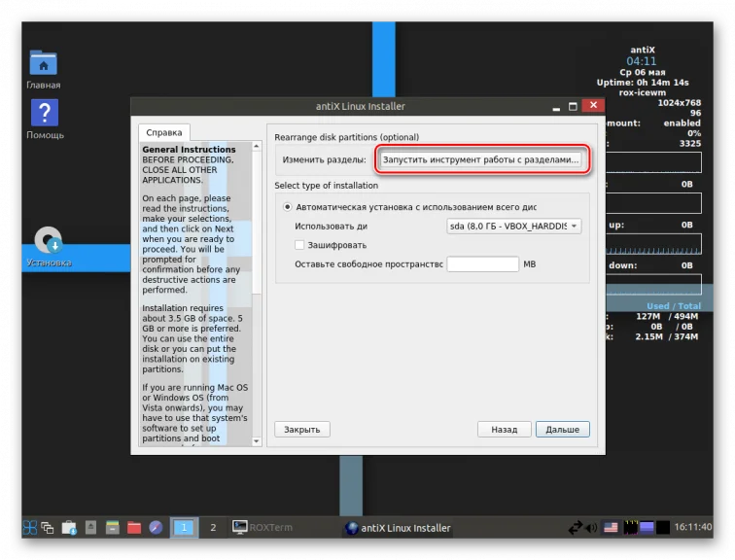Click the CPU monitor graph tray icon
The width and height of the screenshot is (735, 560).
(630, 528)
